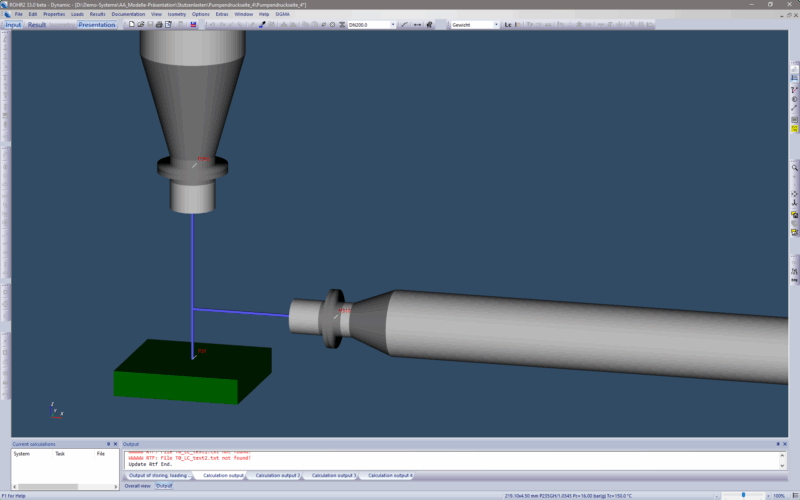Click the yellow note icon in right sidebar

pos(794,129)
